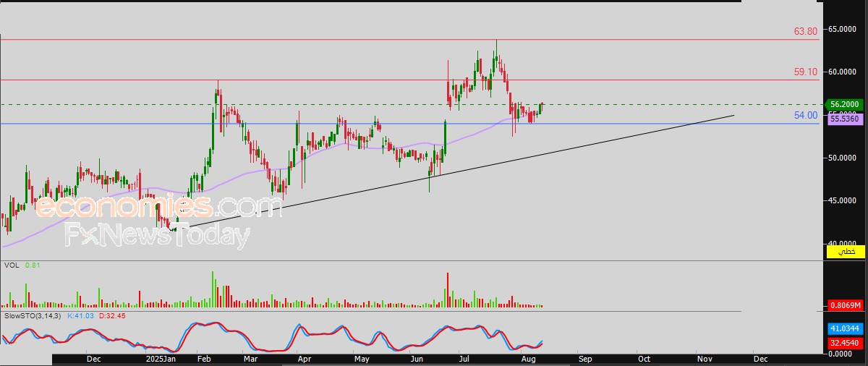868x366 pixels.
Task: Click the yellow خطي scale label
Action: [845, 252]
